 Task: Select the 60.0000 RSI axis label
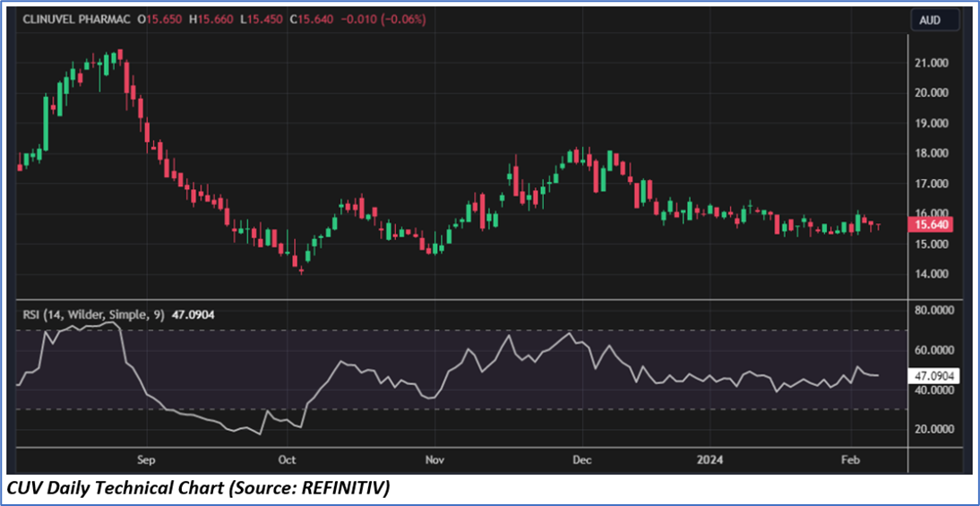(x=934, y=350)
